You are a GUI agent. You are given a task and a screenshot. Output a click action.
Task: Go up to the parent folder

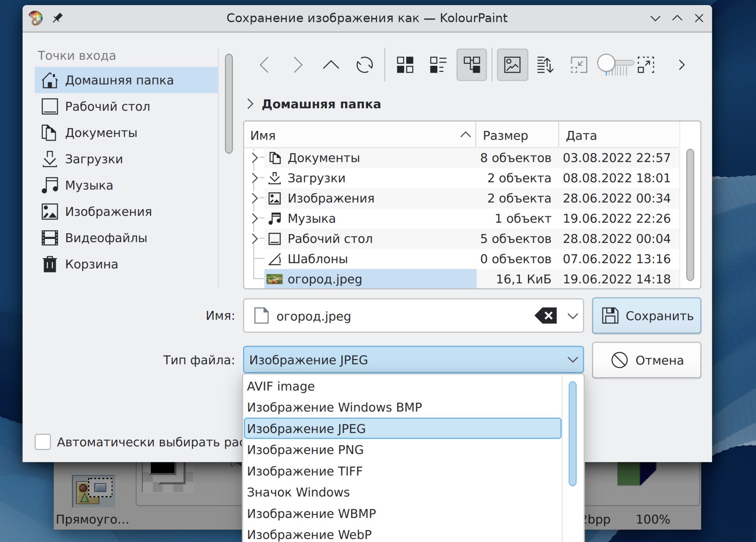pos(331,65)
